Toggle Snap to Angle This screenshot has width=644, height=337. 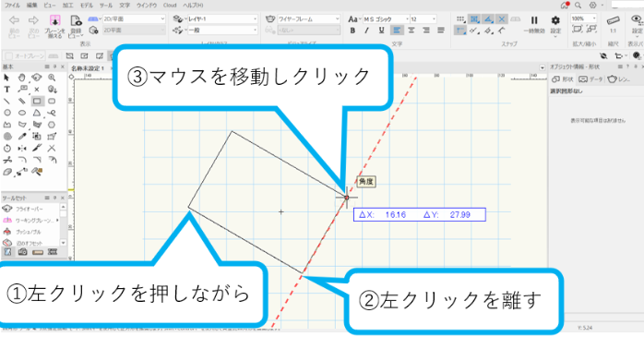488,18
